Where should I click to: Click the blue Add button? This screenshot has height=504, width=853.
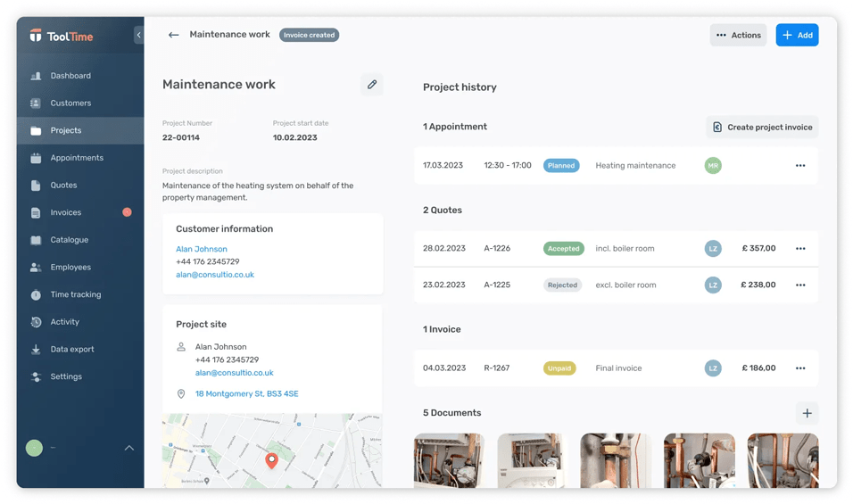pyautogui.click(x=797, y=35)
